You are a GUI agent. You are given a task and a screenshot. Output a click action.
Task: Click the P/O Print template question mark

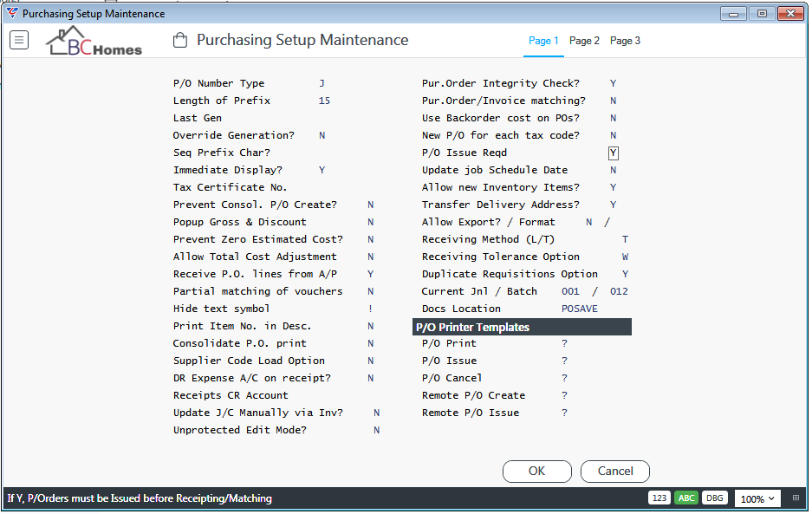coord(564,343)
